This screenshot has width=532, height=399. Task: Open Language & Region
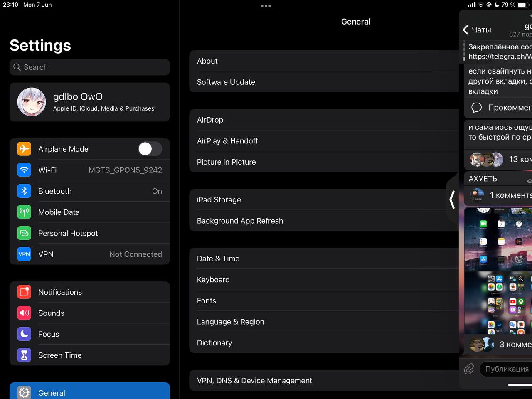click(x=324, y=322)
